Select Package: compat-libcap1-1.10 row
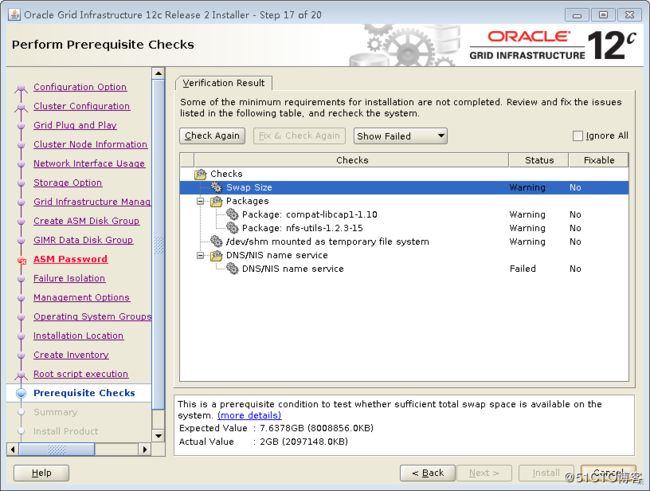The image size is (650, 491). [404, 214]
